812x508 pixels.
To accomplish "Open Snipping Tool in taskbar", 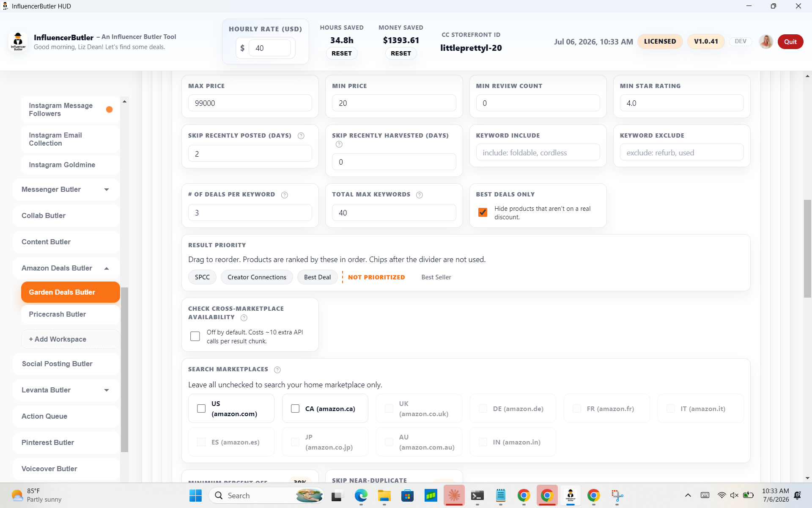I will [x=617, y=495].
